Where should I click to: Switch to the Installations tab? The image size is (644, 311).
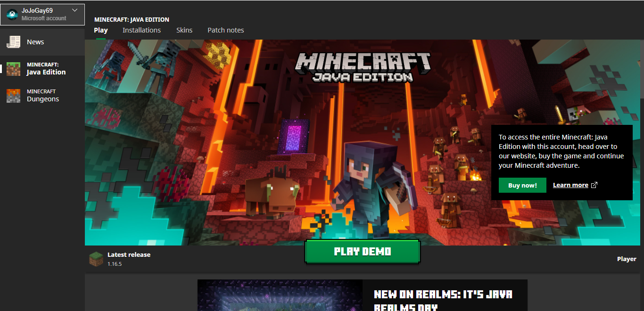point(141,30)
